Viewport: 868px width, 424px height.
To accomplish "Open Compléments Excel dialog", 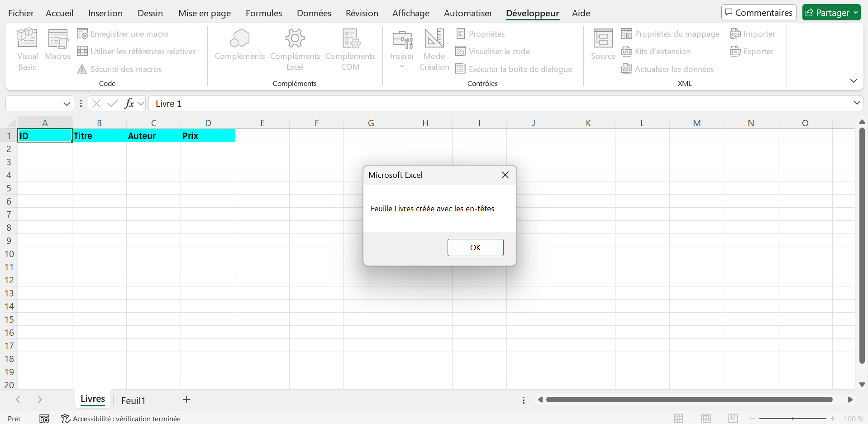I will [x=295, y=49].
